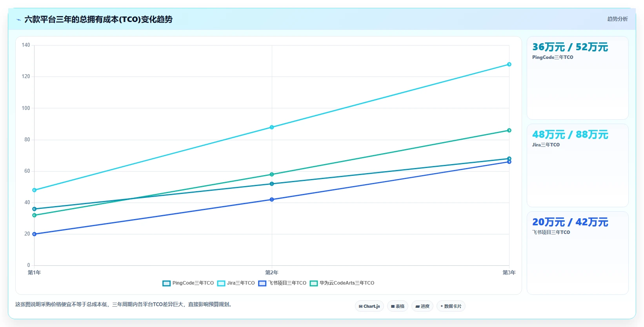Open the 20万元 / 42万元 飞书项目 card
The height and width of the screenshot is (327, 644).
click(578, 253)
